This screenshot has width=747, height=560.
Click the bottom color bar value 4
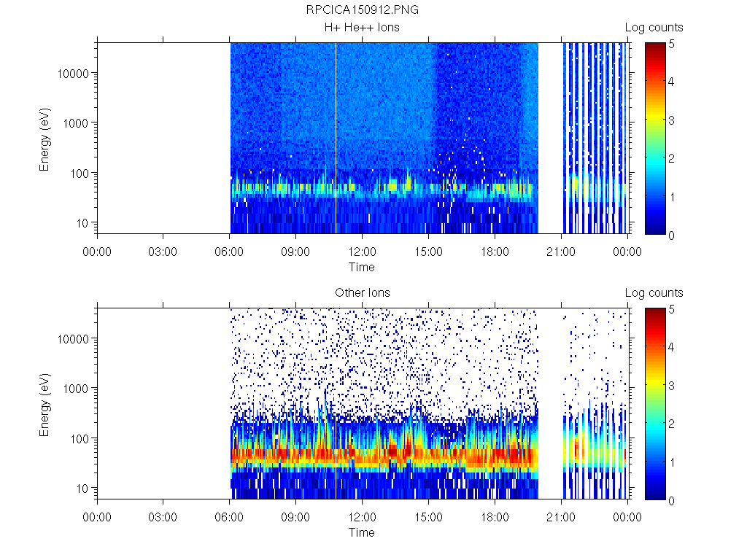671,346
